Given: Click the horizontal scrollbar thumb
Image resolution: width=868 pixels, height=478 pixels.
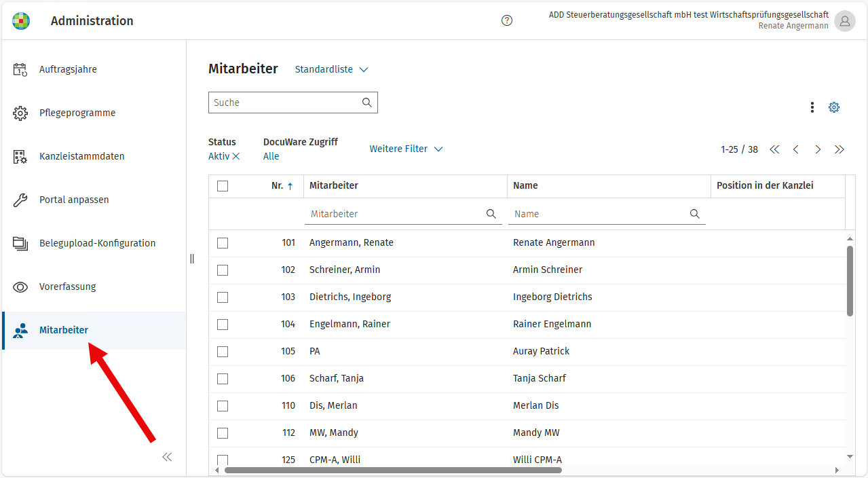Looking at the screenshot, I should 393,470.
